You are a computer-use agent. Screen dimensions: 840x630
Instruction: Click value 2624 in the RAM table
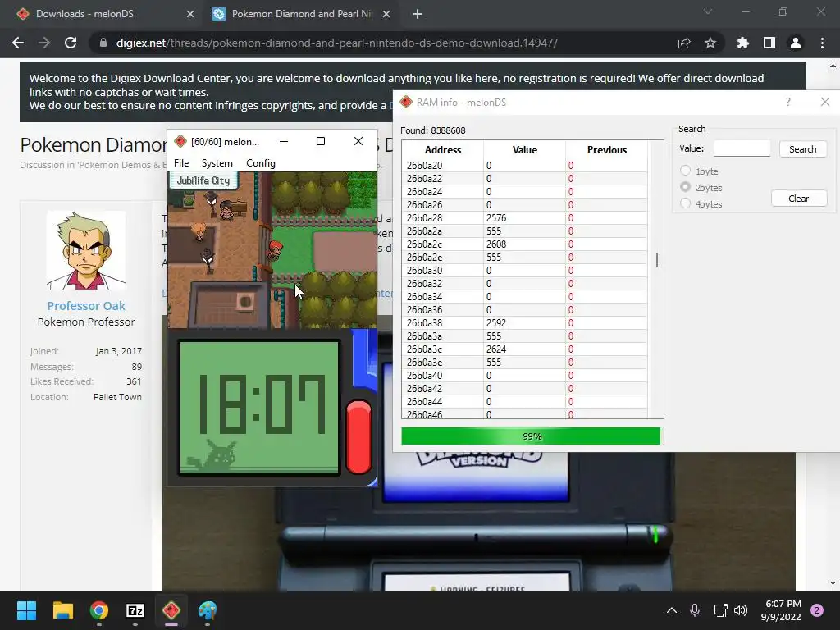coord(496,349)
